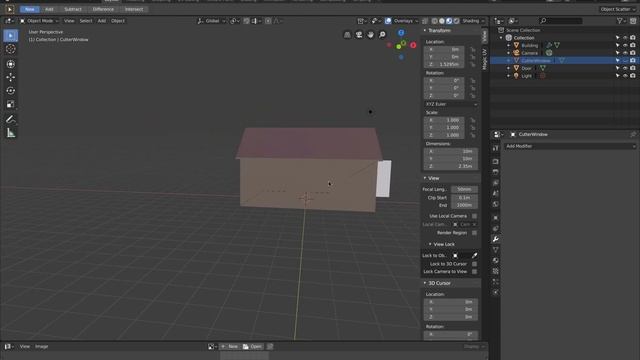
Task: Select wireframe viewport shading mode
Action: pos(434,21)
